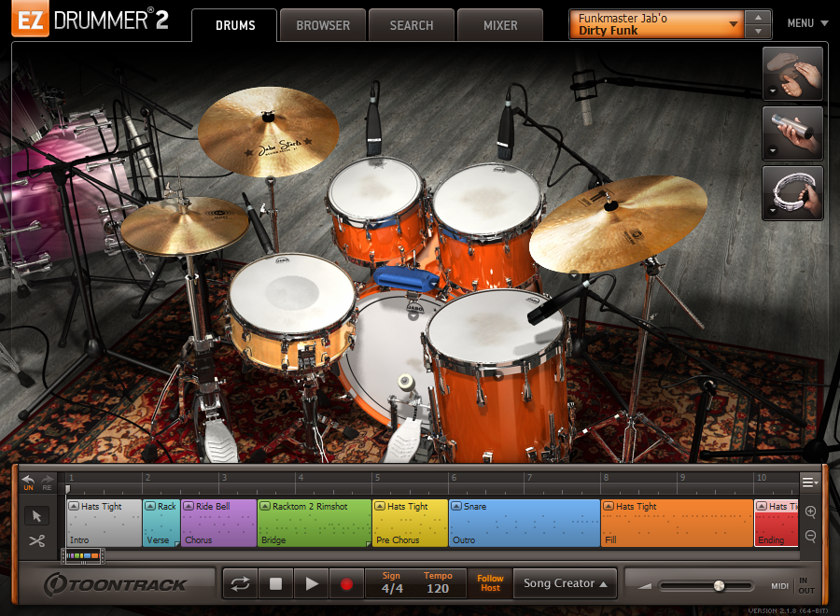Toggle Follow Host sync

pos(490,583)
